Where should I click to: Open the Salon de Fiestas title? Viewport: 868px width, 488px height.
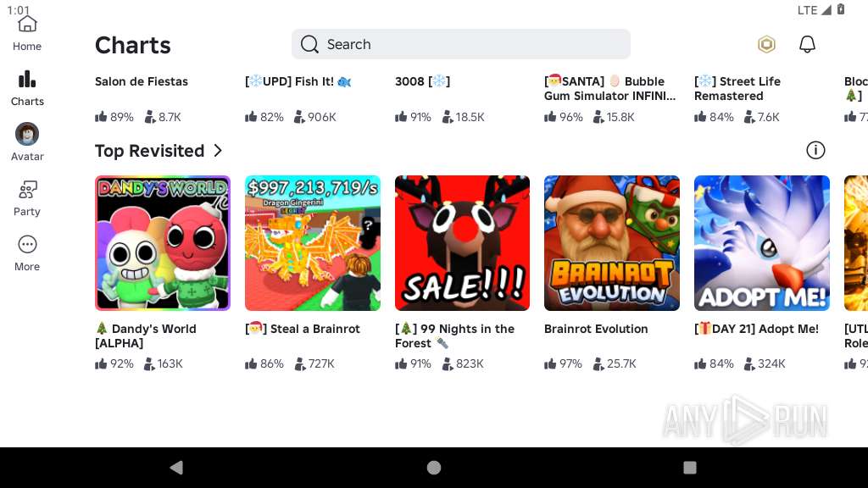click(142, 81)
